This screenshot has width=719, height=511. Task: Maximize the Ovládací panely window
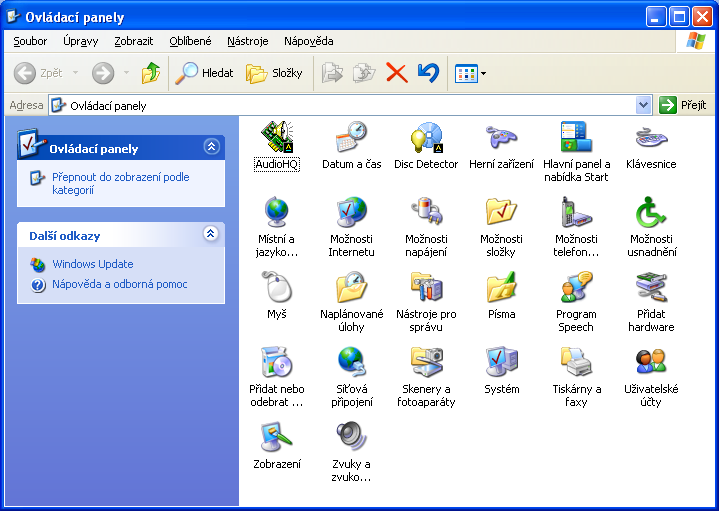(679, 17)
